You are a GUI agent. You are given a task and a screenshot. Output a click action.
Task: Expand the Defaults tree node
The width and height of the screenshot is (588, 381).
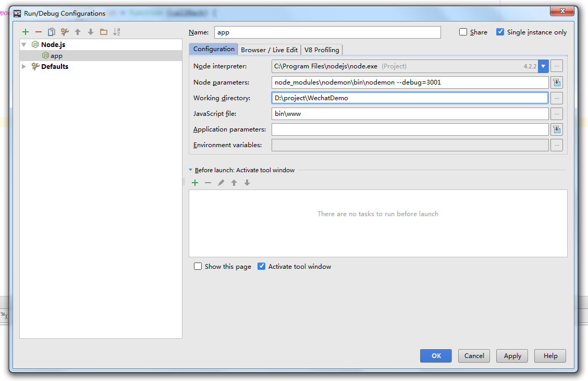click(24, 67)
